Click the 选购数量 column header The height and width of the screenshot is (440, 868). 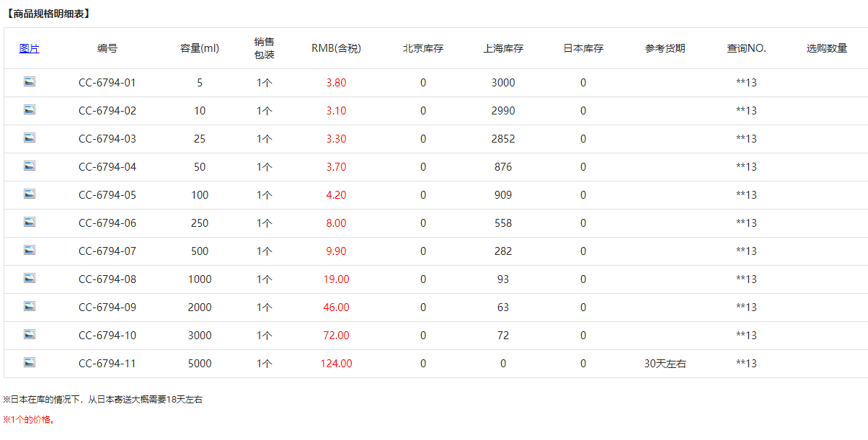pos(826,49)
